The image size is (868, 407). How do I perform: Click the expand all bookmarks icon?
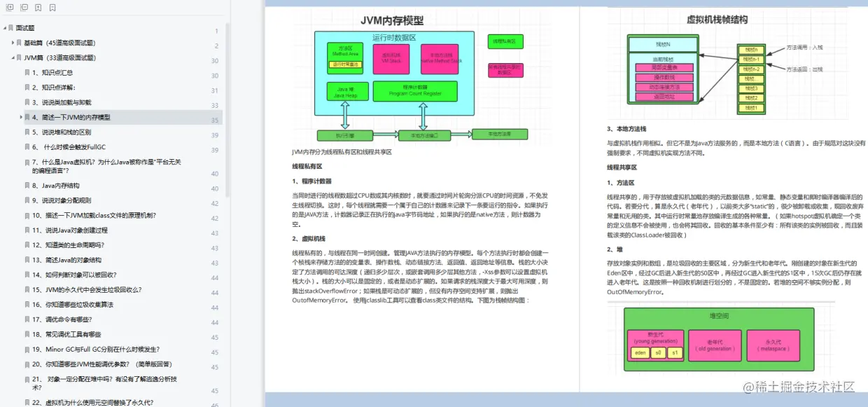point(9,8)
